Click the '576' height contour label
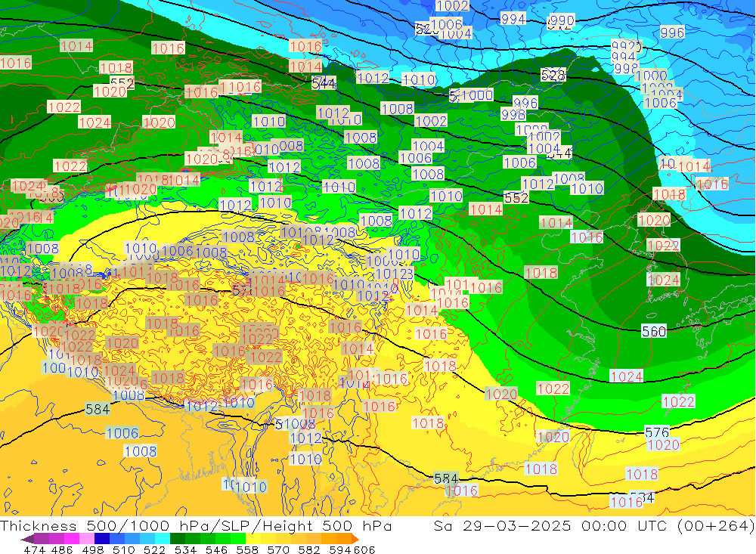 (x=657, y=432)
